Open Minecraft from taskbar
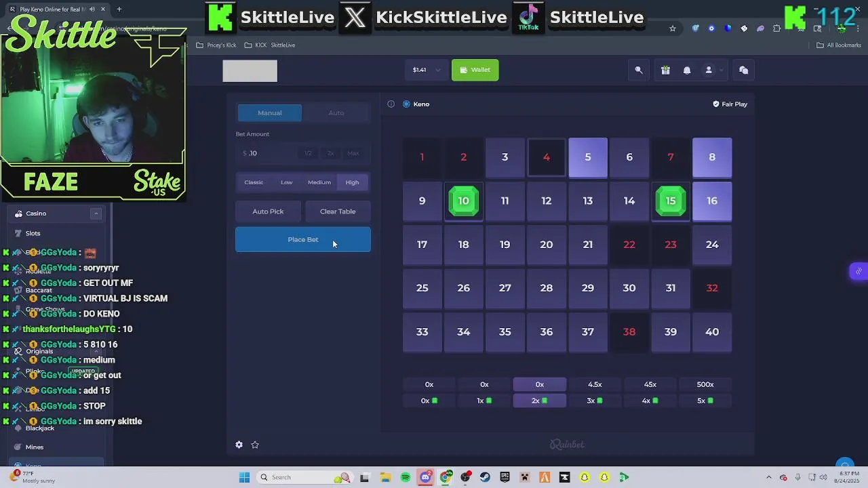868x488 pixels. click(524, 477)
